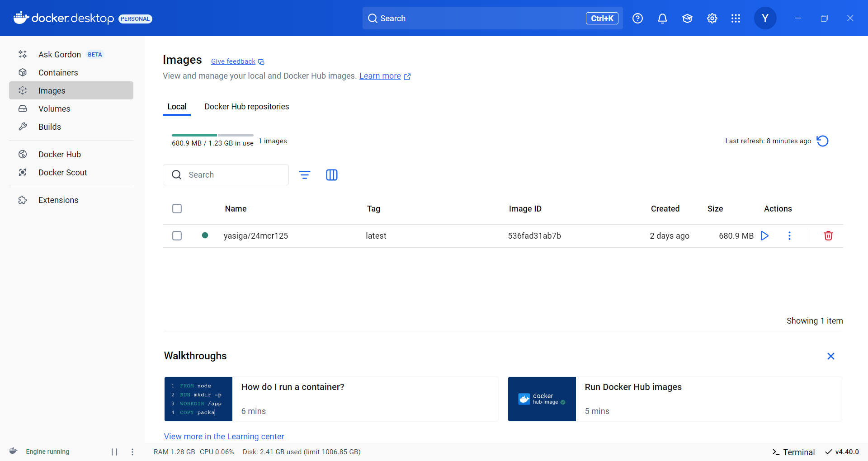This screenshot has width=868, height=461.
Task: Tick the yasiga/24mcr125 row checkbox
Action: [x=177, y=235]
